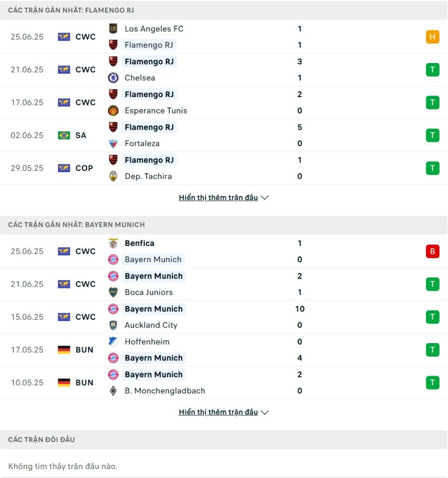
Task: Click the Boca Juniors team badge
Action: (x=113, y=292)
